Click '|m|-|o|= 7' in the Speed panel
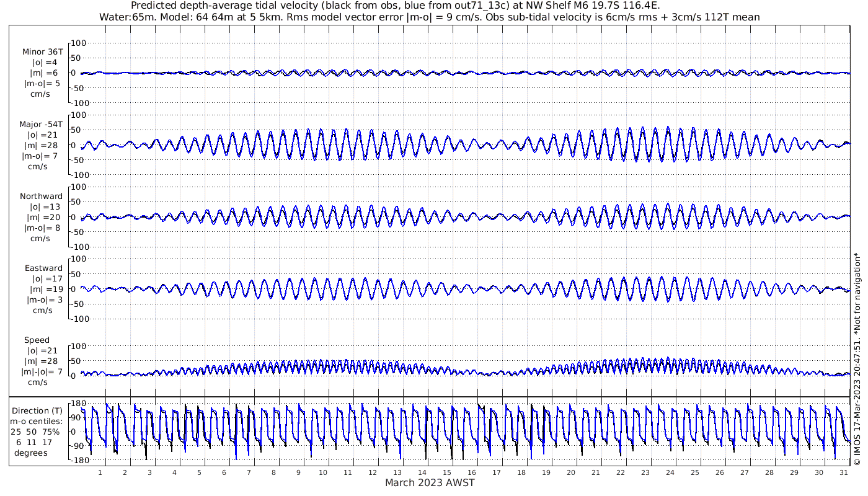 (x=41, y=372)
